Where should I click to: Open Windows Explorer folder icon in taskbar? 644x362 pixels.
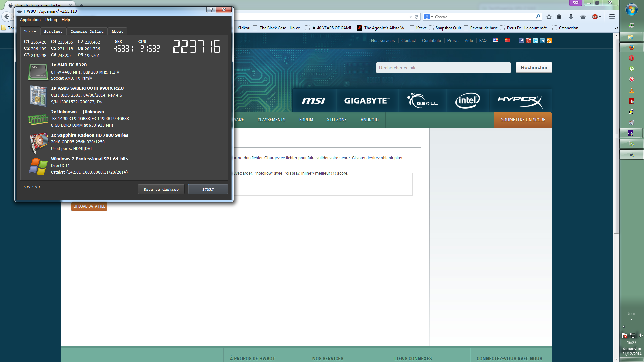[x=631, y=37]
